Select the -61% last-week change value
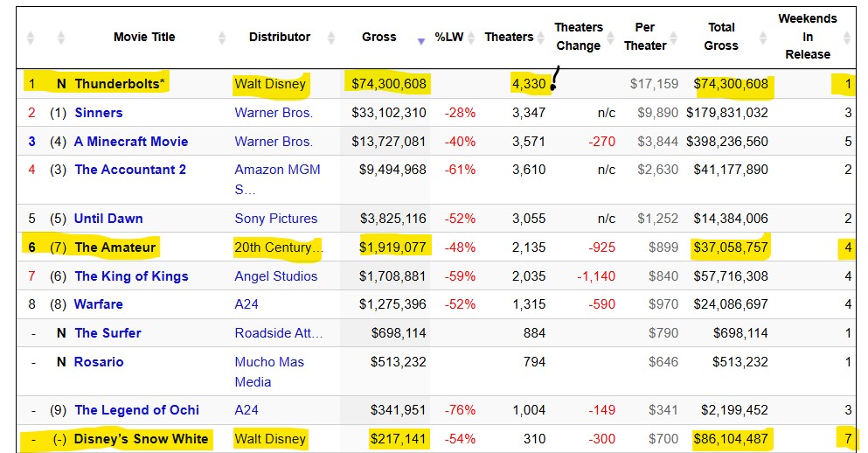 click(460, 170)
